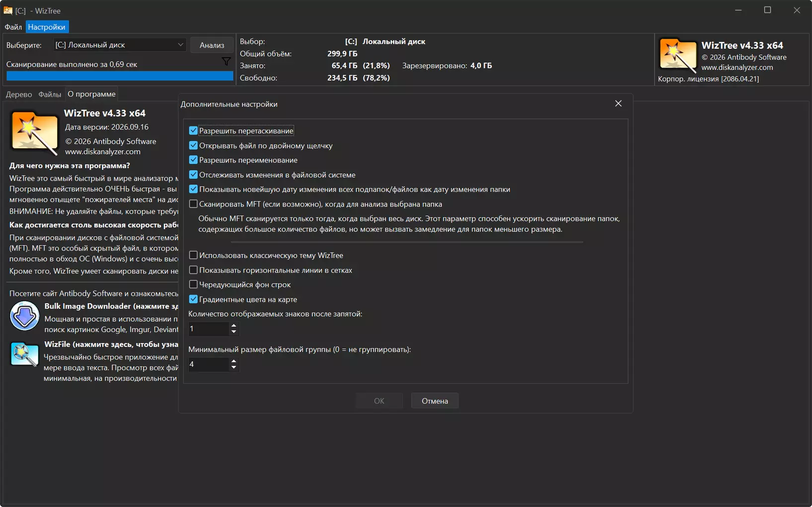Click the 65,4 ГБ used space value
Viewport: 812px width, 507px height.
[344, 66]
